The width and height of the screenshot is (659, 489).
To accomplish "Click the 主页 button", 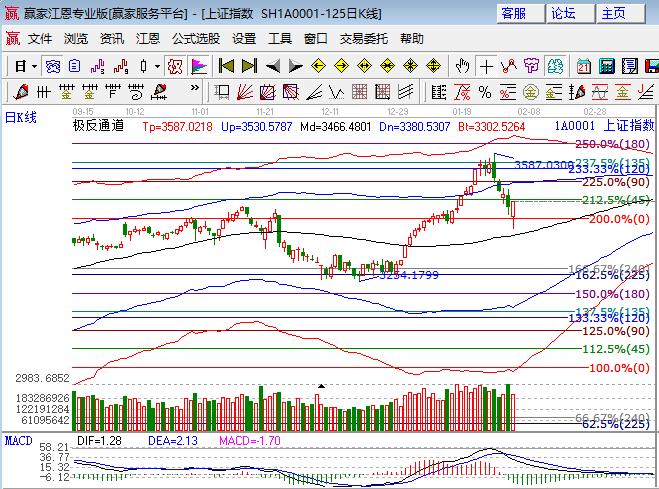I will pyautogui.click(x=614, y=13).
